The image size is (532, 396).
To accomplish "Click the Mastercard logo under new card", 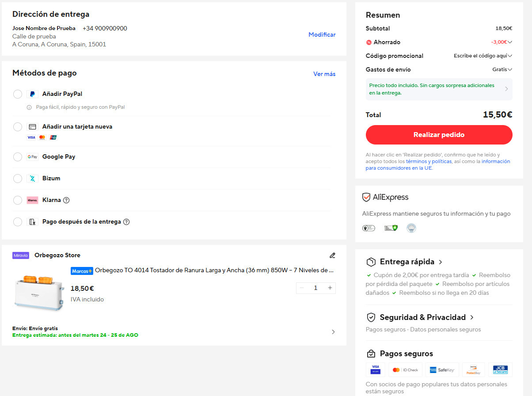I will [42, 137].
